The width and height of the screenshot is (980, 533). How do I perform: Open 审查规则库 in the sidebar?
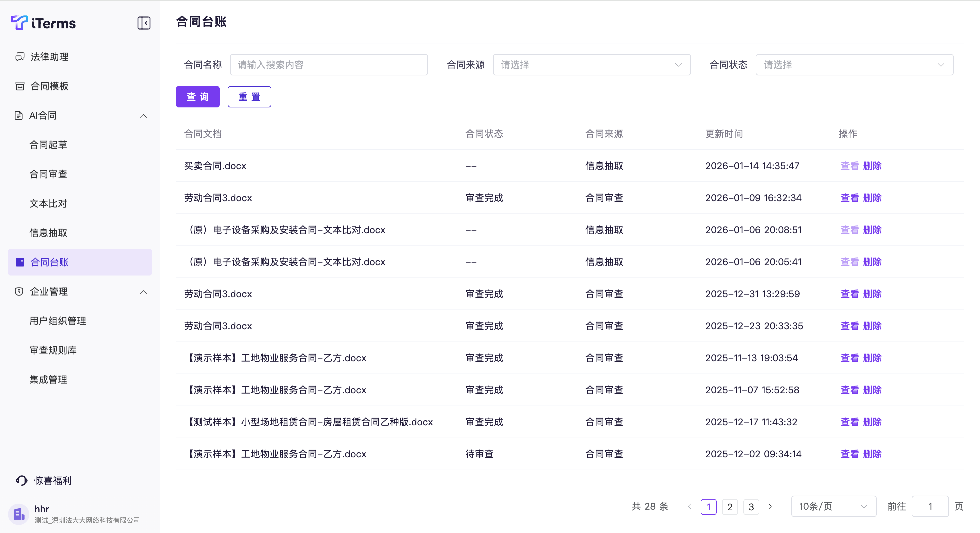click(x=53, y=350)
